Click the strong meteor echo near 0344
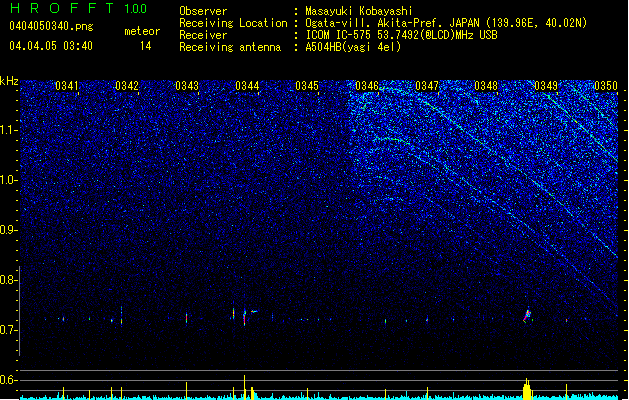 pyautogui.click(x=245, y=317)
